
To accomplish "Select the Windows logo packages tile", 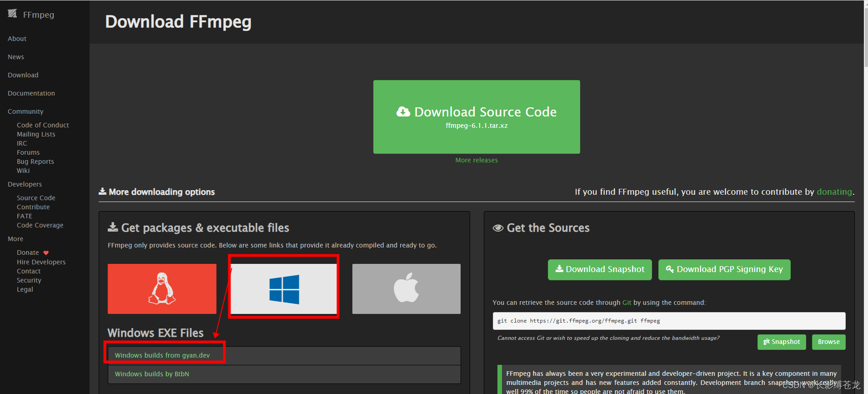I will (x=284, y=289).
